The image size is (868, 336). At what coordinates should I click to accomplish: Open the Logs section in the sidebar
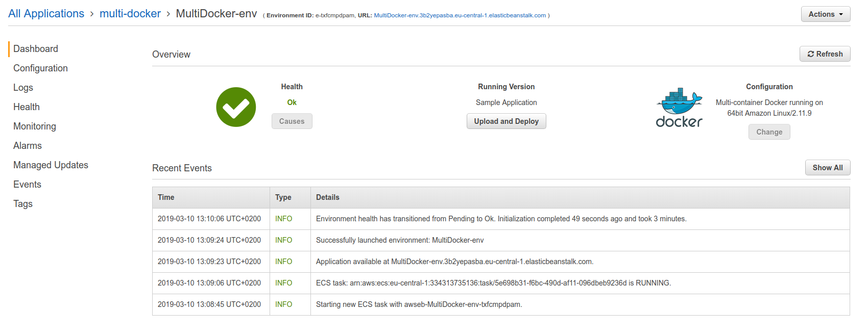(x=23, y=88)
